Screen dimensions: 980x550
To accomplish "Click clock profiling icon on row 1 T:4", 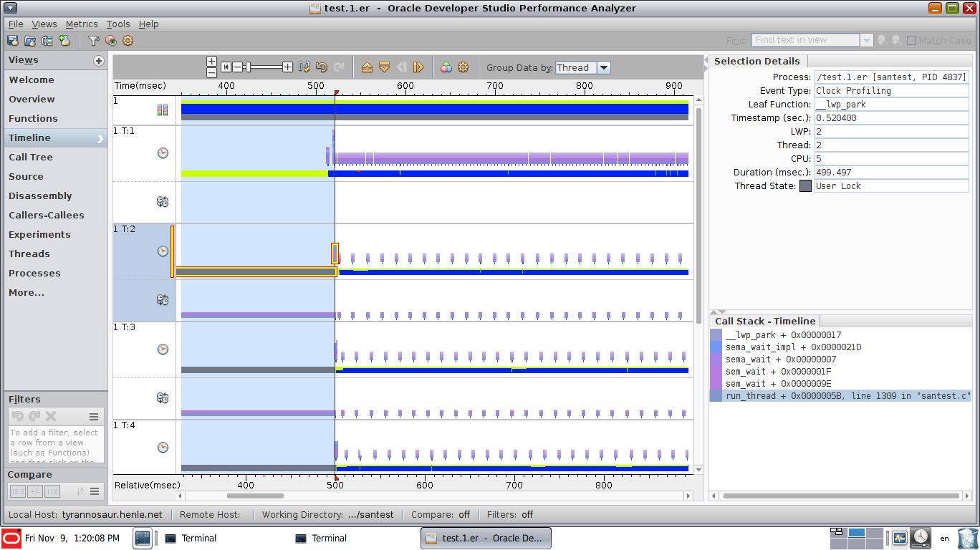I will pyautogui.click(x=163, y=448).
